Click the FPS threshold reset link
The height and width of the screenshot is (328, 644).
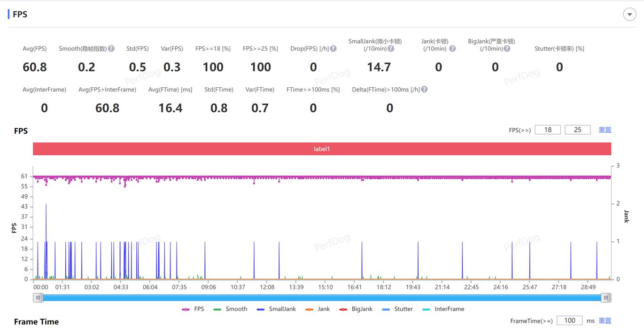coord(605,130)
